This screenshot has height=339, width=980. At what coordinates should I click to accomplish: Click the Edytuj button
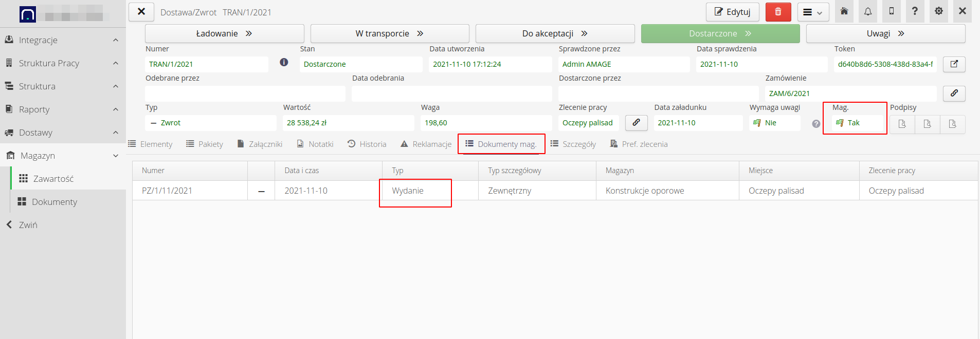(x=732, y=12)
